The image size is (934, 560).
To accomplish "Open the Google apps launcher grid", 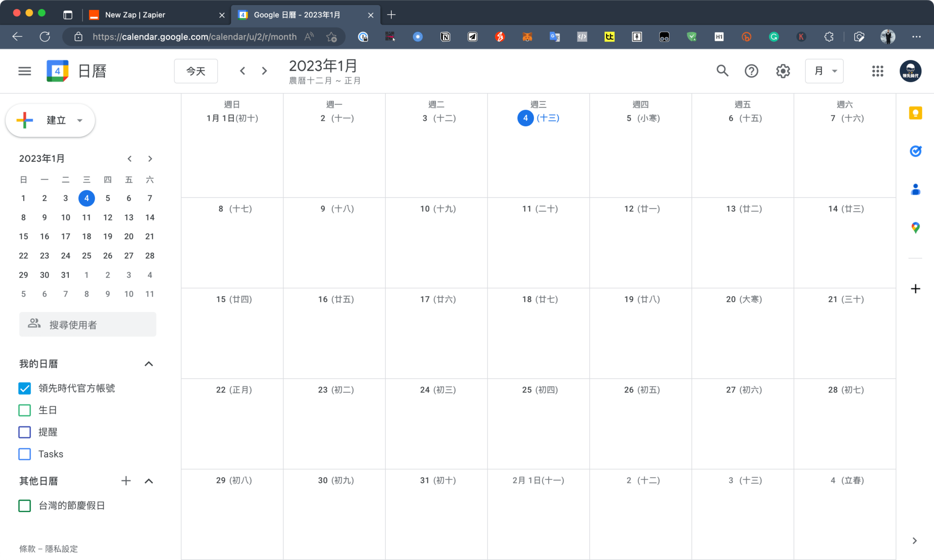I will pyautogui.click(x=877, y=71).
